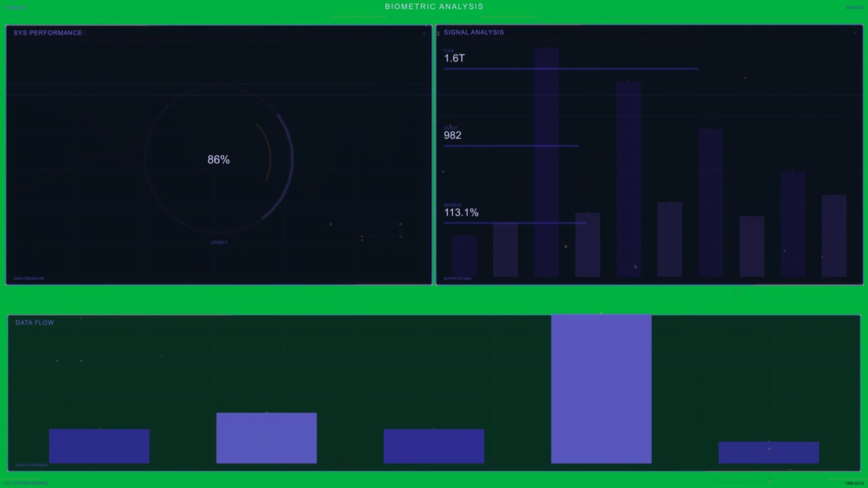This screenshot has height=488, width=868.
Task: Select the first bar in Data Flow
Action: tap(99, 446)
